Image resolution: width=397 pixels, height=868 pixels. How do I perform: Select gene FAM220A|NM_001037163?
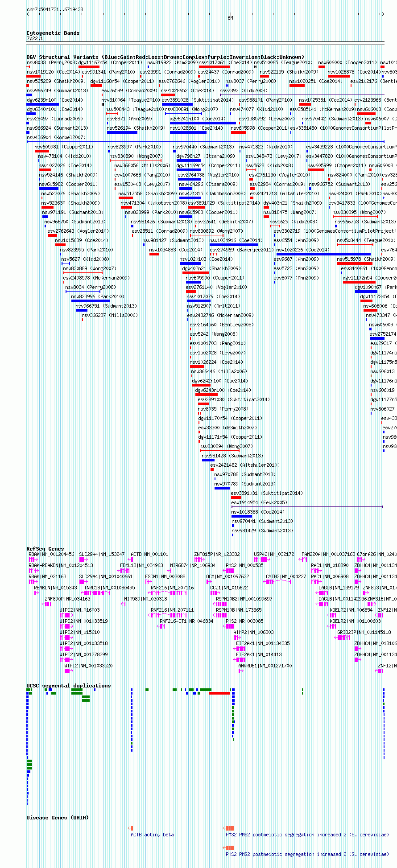[x=329, y=554]
